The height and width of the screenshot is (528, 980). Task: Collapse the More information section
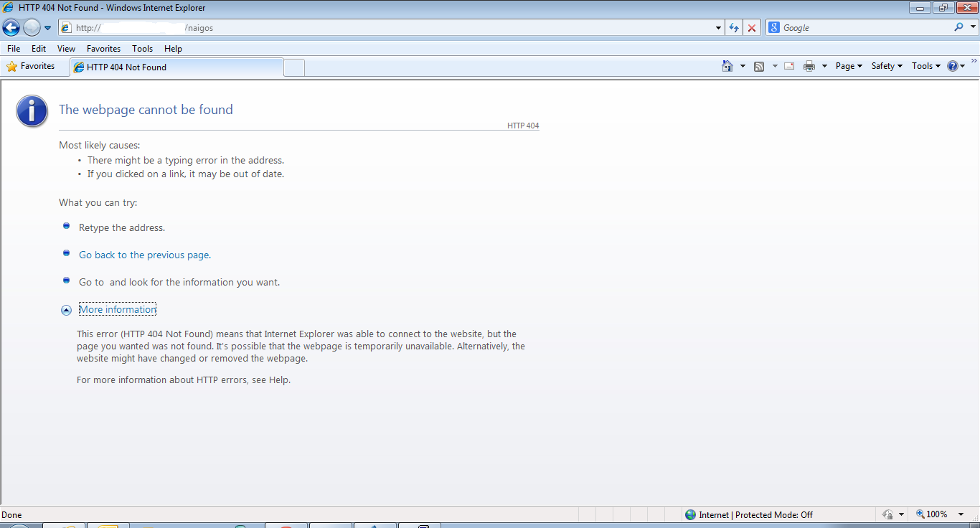tap(66, 310)
